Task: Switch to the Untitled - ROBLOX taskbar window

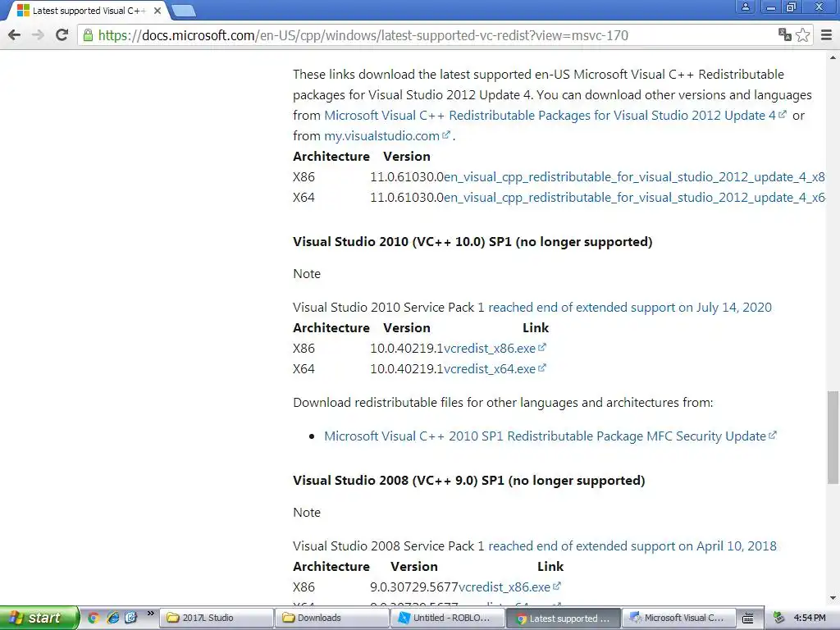Action: (447, 618)
